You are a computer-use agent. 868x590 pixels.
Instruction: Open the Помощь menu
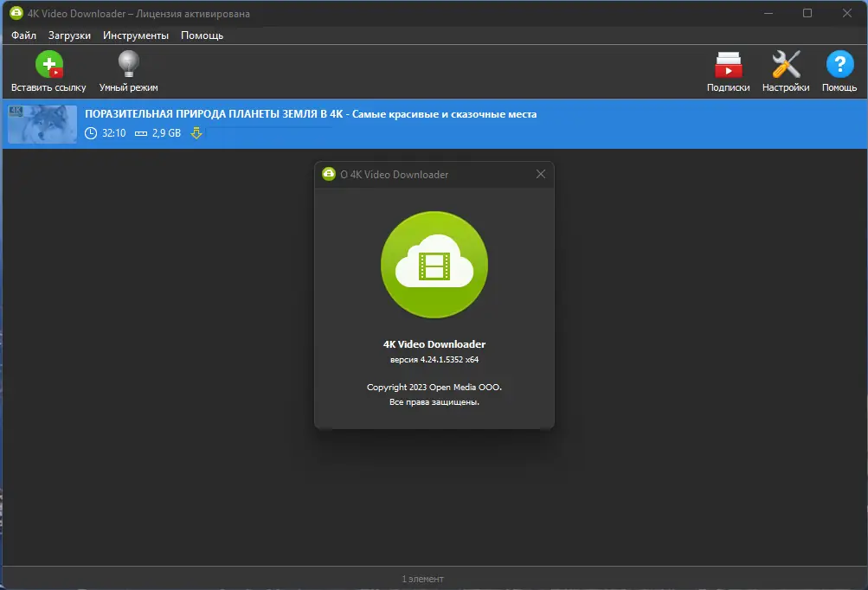(x=201, y=35)
